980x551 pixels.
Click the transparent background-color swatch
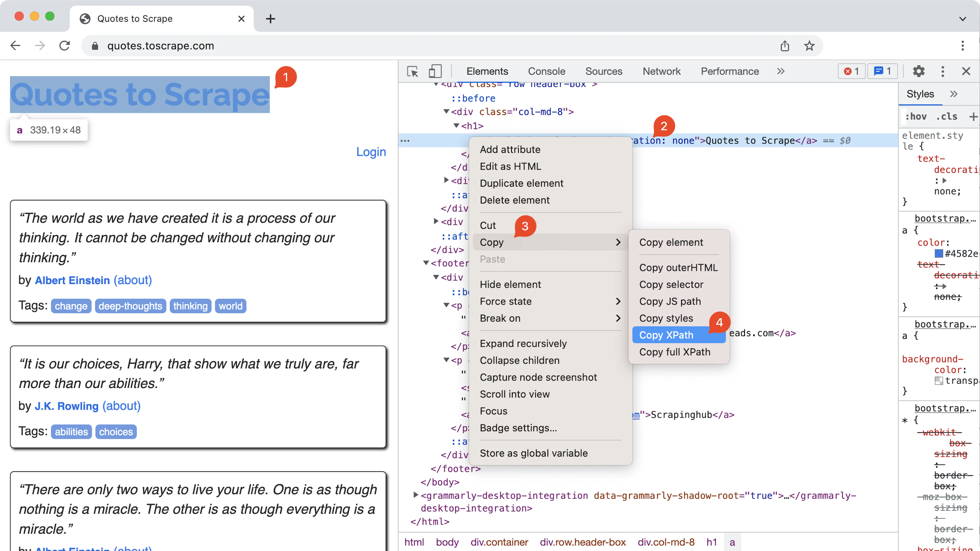939,380
